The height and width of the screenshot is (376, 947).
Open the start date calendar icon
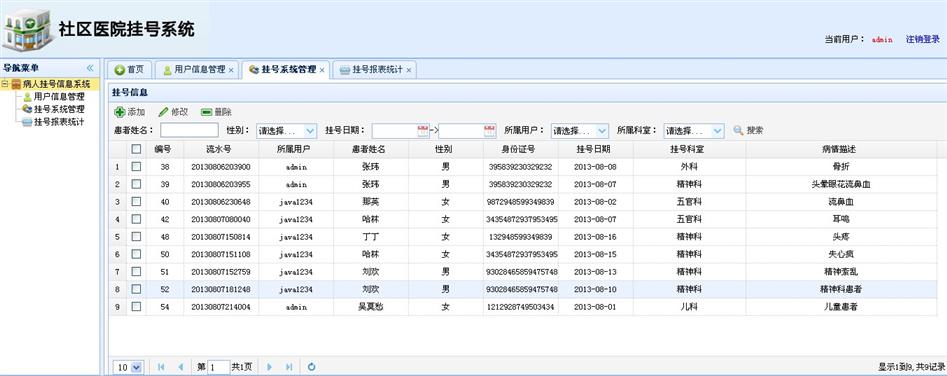click(x=423, y=130)
